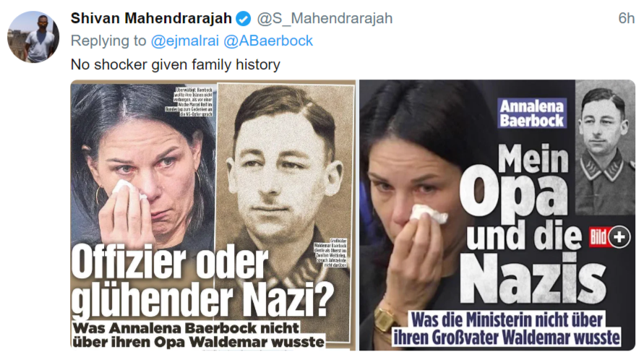This screenshot has height=360, width=644.
Task: Open the round profile avatar photo
Action: click(33, 37)
